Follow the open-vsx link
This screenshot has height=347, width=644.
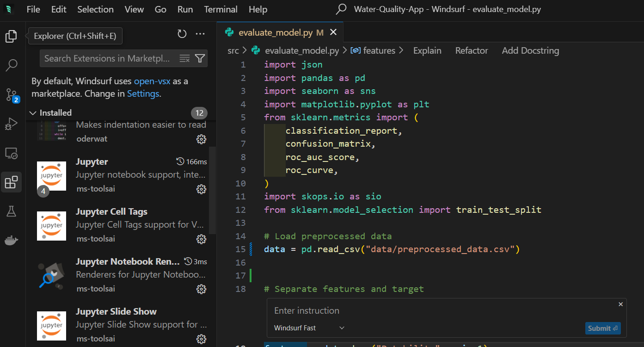(152, 81)
